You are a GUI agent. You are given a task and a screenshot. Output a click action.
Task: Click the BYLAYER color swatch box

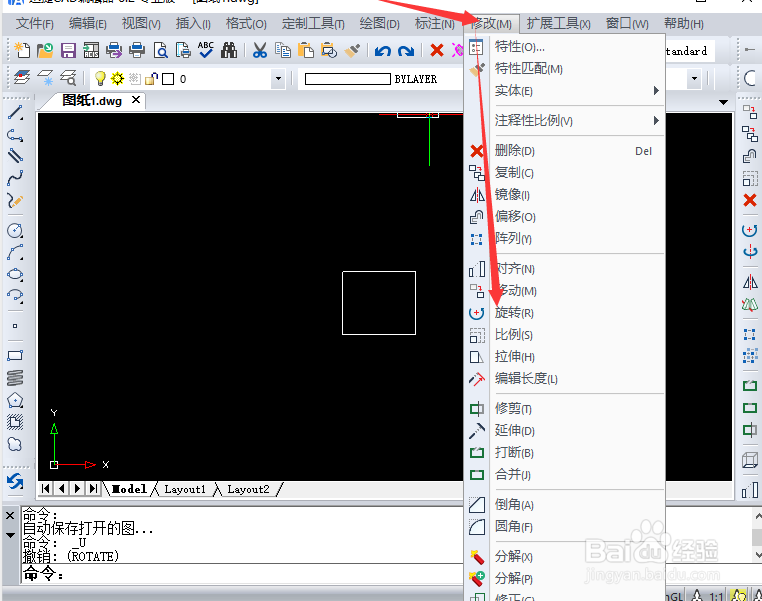click(x=347, y=79)
